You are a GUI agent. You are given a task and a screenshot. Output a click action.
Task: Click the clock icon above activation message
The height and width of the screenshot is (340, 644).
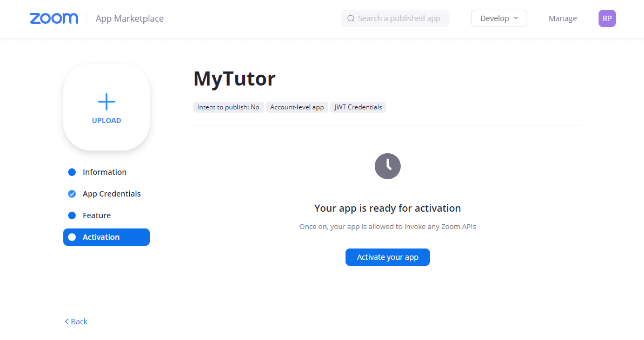click(387, 166)
